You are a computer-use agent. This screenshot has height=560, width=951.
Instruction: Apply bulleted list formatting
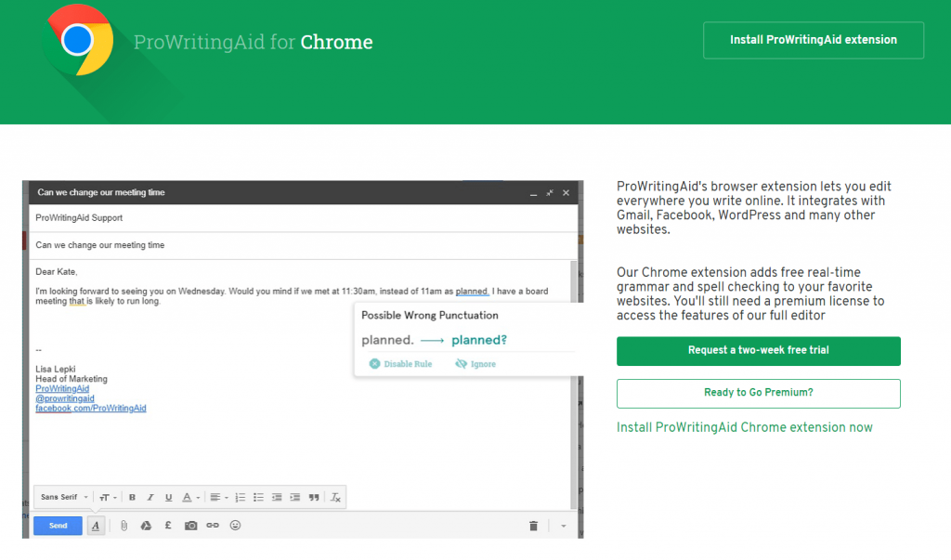tap(258, 498)
